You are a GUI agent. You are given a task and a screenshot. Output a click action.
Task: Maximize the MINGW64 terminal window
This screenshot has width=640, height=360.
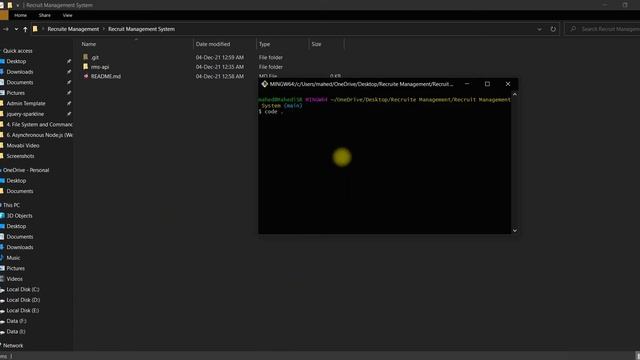(x=487, y=84)
